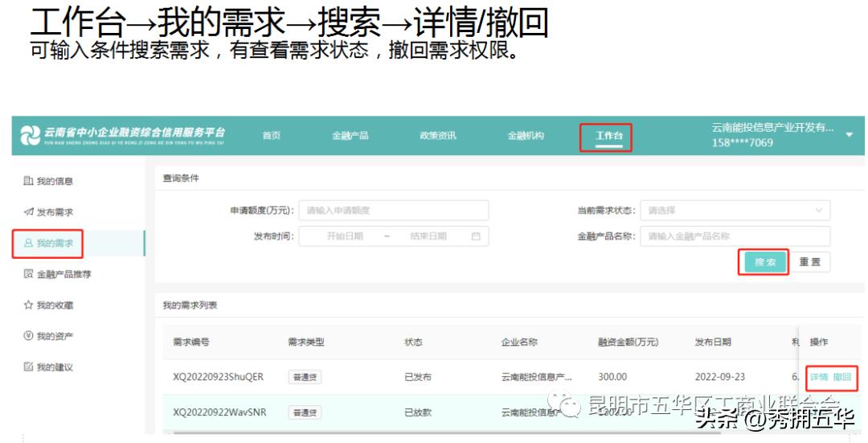The height and width of the screenshot is (443, 868).
Task: Click the 已放款 status cell
Action: (x=418, y=412)
